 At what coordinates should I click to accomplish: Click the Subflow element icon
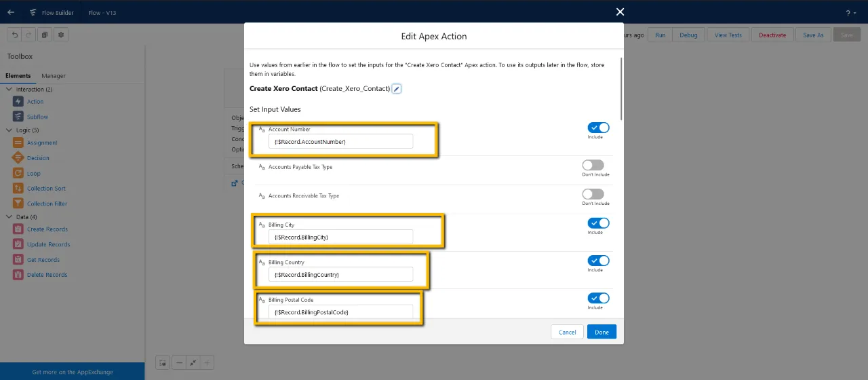click(18, 117)
